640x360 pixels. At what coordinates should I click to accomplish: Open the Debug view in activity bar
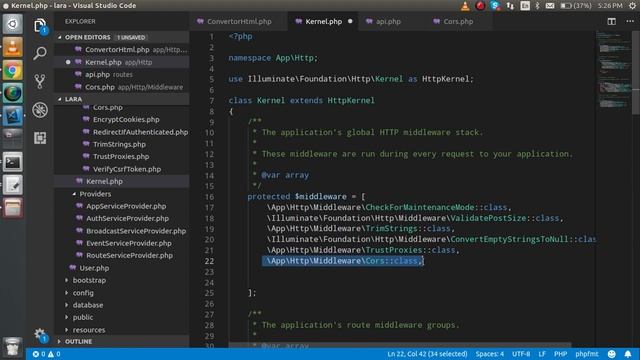click(40, 110)
